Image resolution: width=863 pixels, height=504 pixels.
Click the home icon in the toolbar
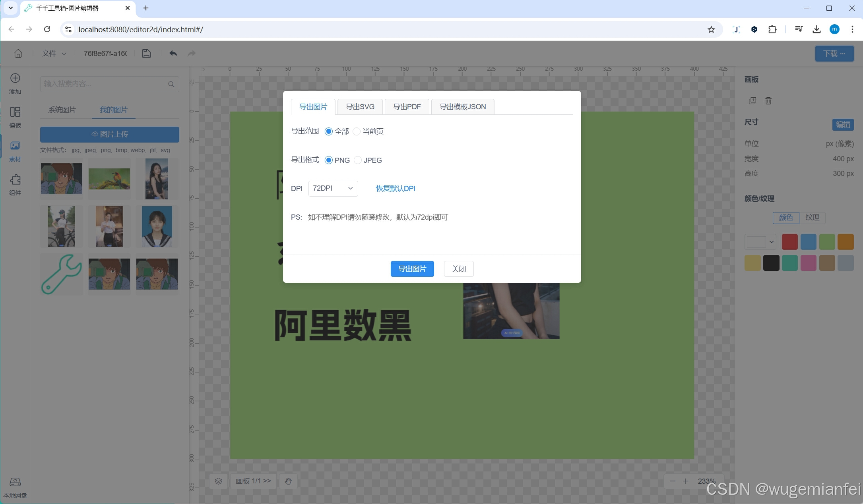coord(18,53)
